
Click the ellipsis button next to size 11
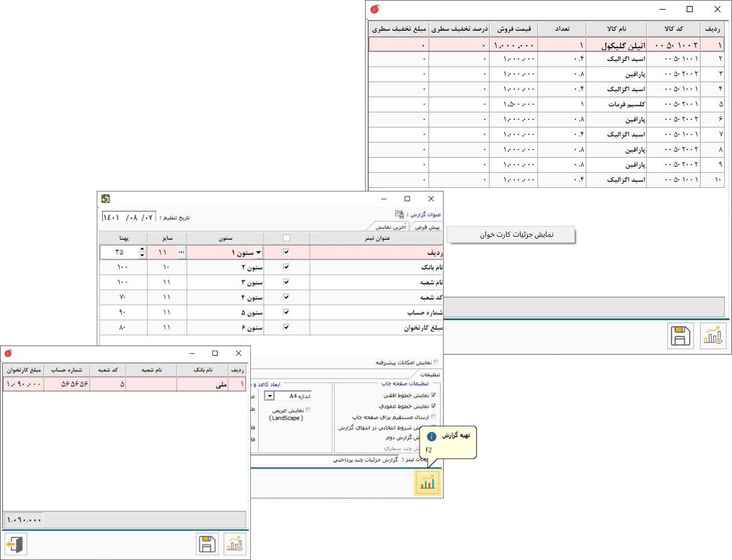tap(181, 252)
